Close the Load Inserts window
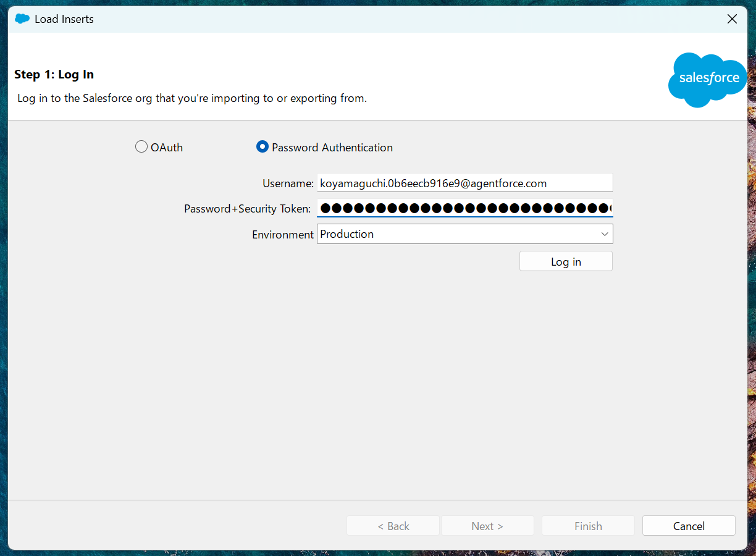Screen dimensions: 756x556 [732, 19]
